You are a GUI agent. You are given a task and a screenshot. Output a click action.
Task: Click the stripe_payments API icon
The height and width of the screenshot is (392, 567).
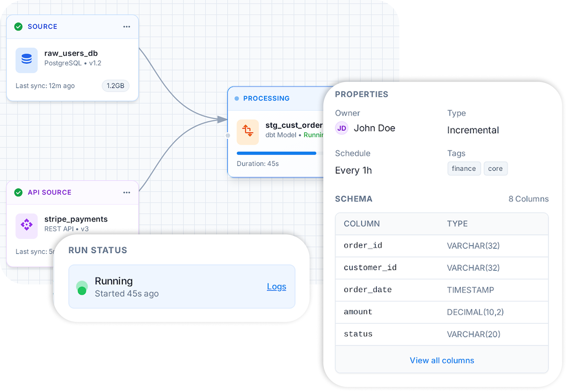click(27, 226)
